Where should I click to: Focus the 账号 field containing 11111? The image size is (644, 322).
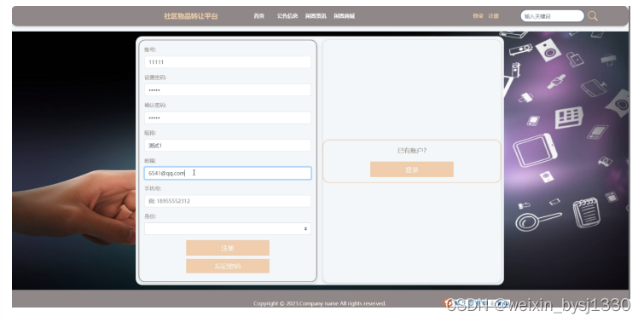pyautogui.click(x=228, y=62)
